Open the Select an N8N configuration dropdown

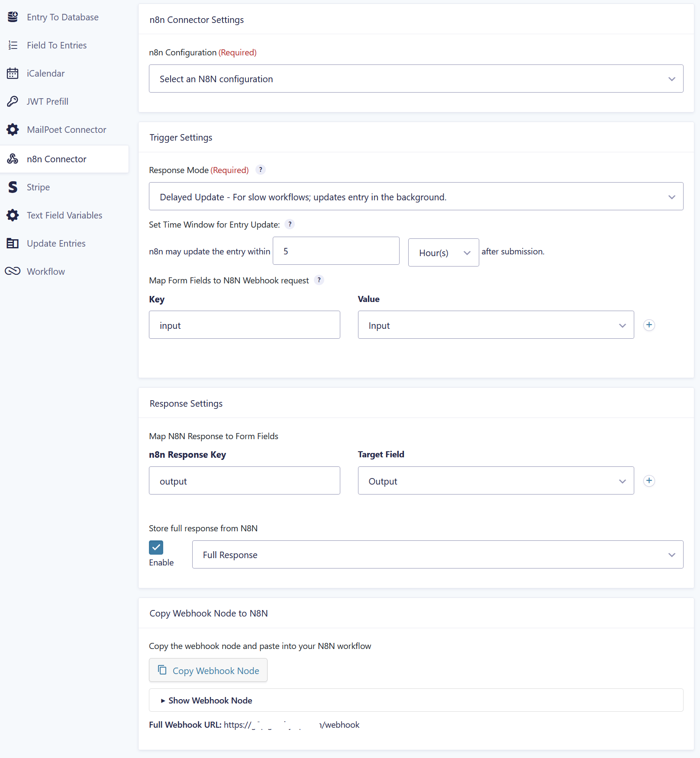click(416, 78)
